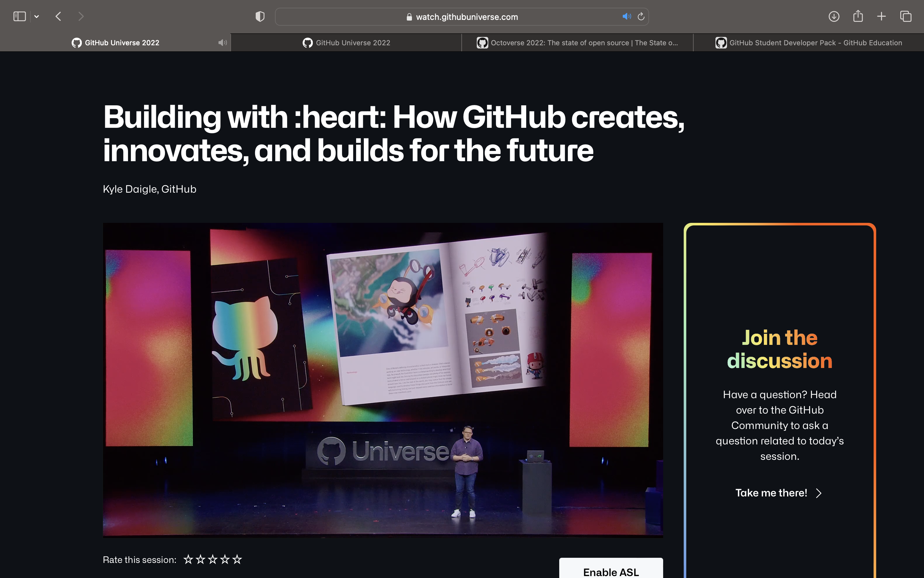This screenshot has height=578, width=924.
Task: Click the Enable ASL button
Action: click(611, 568)
